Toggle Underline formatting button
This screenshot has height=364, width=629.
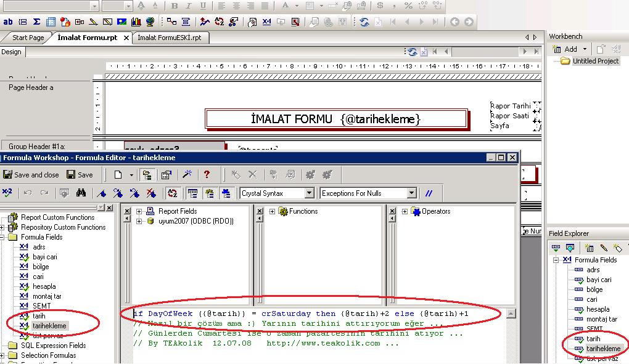203,6
